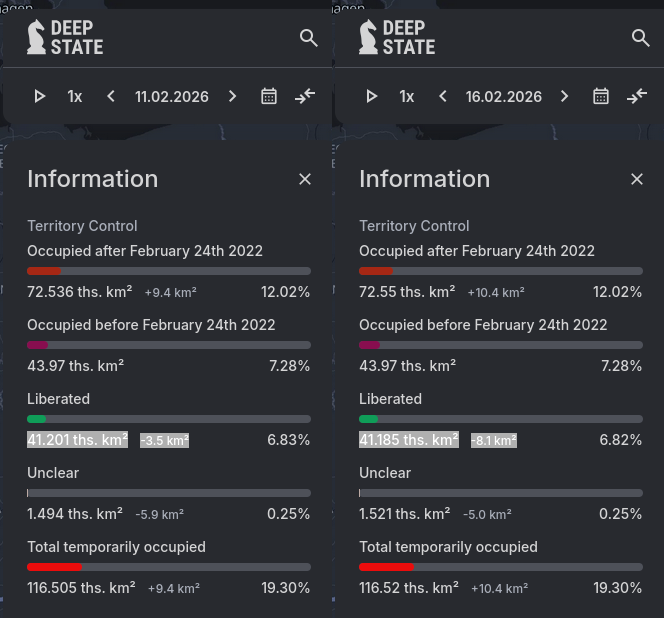The width and height of the screenshot is (664, 618).
Task: Click the compare arrows icon beside 11.02.2026
Action: click(x=305, y=96)
